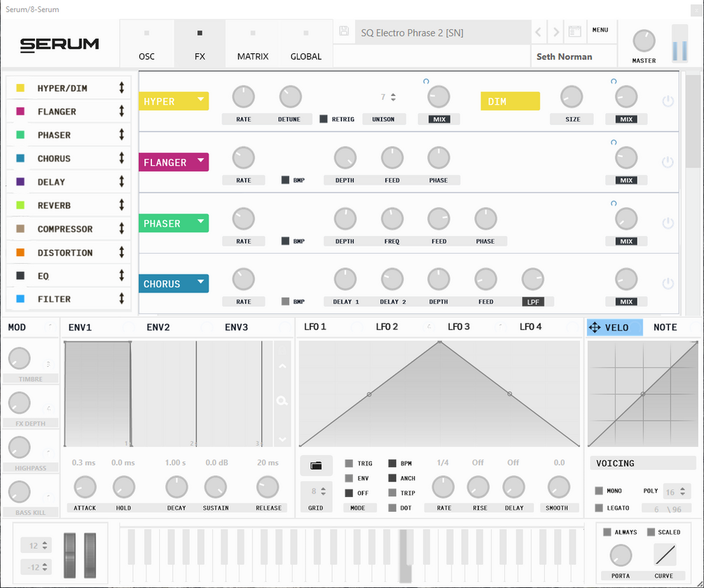Select the ENV2 tab
Screen dimensions: 704x588
(x=158, y=328)
